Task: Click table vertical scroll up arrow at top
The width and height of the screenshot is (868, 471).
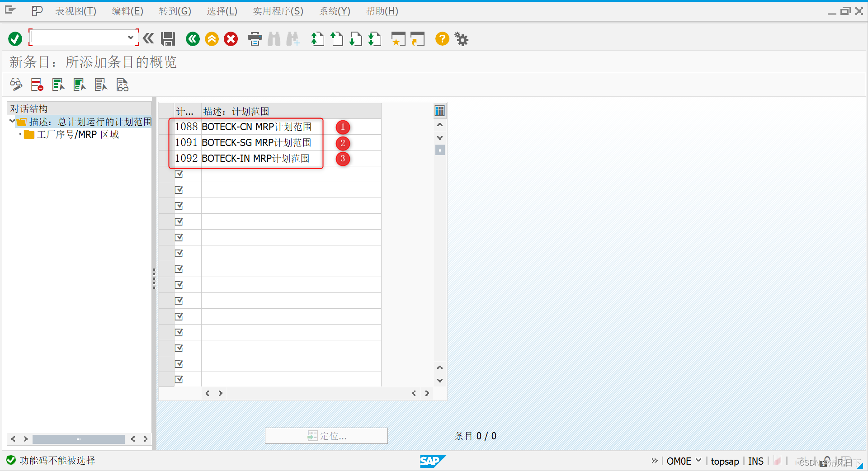Action: [x=439, y=125]
